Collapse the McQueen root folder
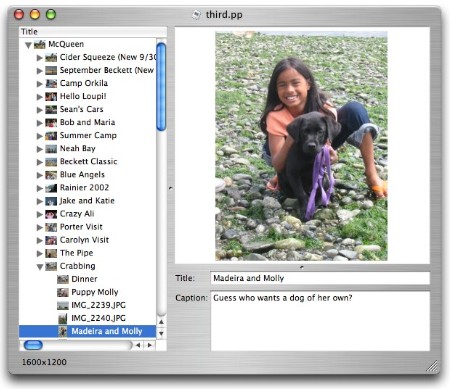 coord(28,45)
